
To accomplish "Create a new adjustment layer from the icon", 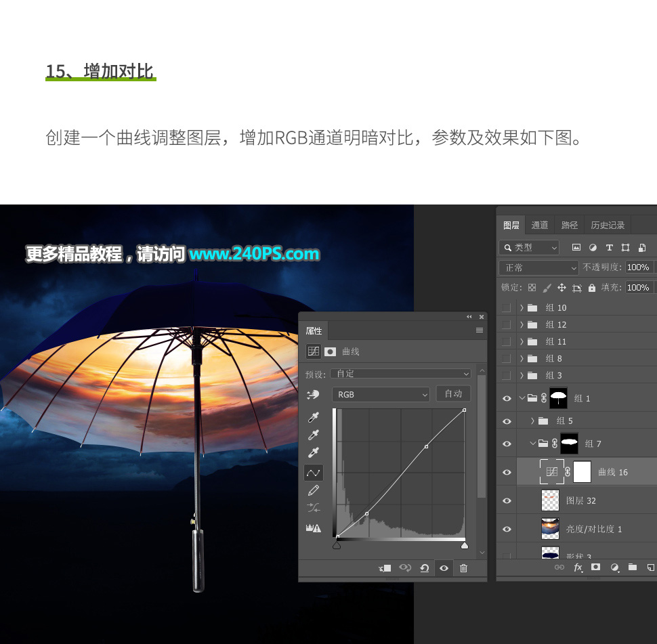I will pos(615,567).
